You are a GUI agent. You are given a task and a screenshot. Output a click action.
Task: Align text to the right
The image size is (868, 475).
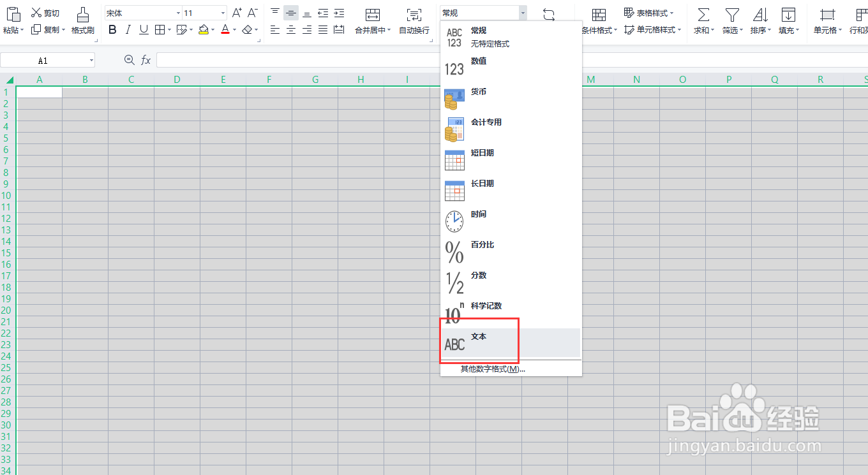307,29
